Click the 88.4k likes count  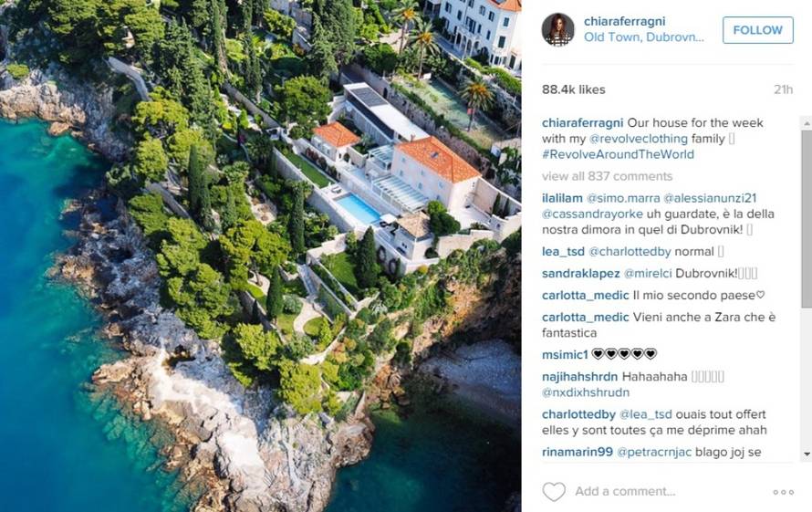click(573, 89)
